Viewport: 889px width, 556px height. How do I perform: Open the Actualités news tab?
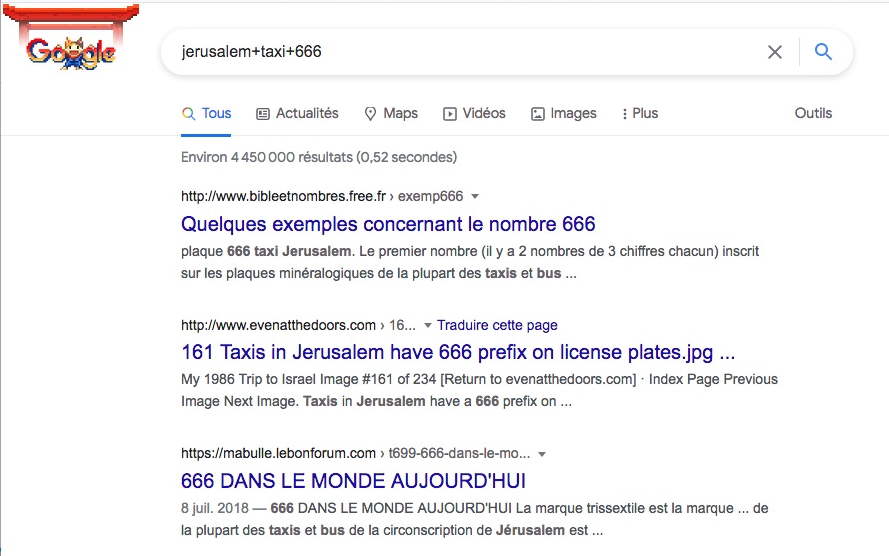point(297,113)
